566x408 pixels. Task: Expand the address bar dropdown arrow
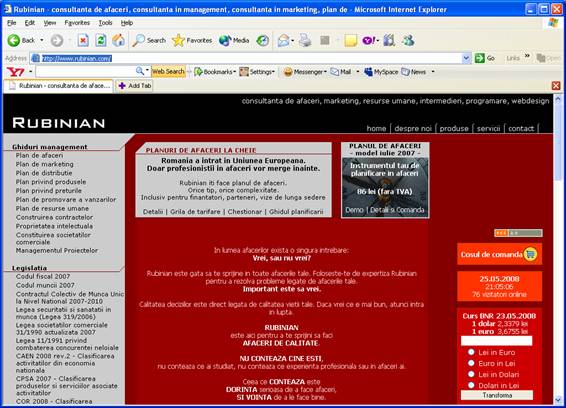466,58
